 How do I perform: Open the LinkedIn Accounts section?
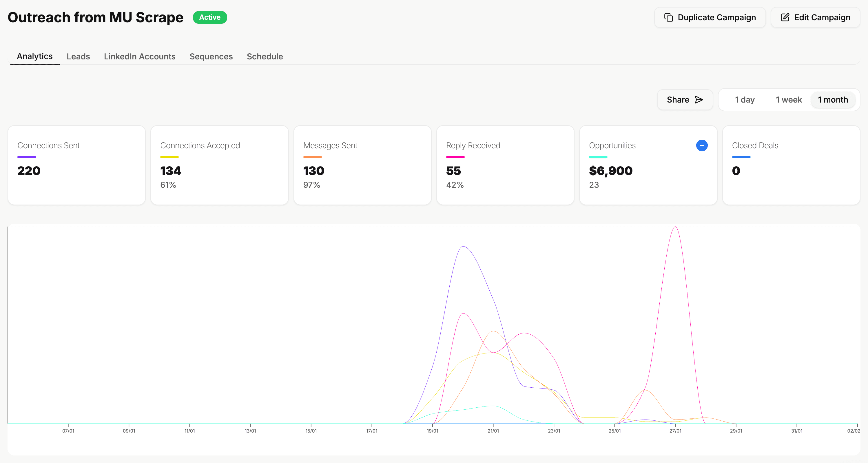pyautogui.click(x=140, y=56)
